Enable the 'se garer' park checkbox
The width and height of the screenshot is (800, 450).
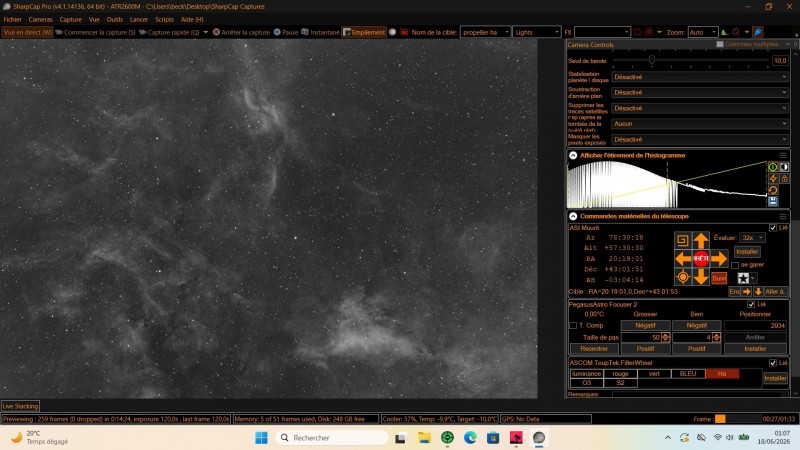click(x=735, y=265)
